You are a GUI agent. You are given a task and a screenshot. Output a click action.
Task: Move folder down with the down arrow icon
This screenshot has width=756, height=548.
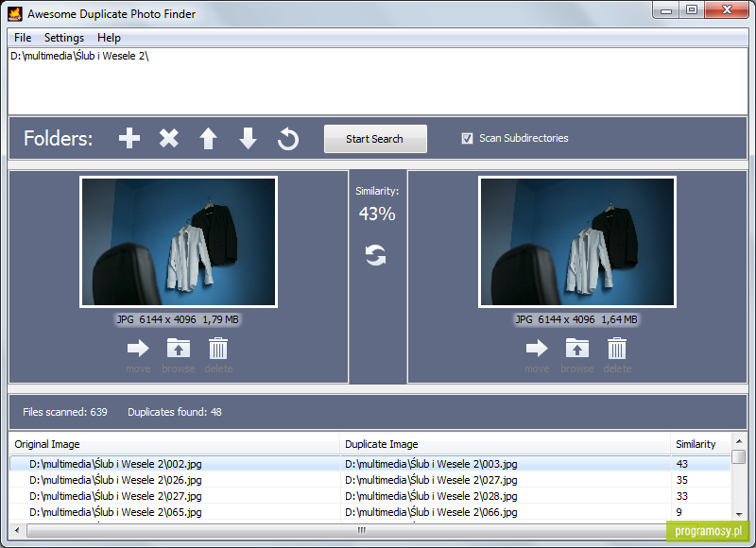point(248,138)
